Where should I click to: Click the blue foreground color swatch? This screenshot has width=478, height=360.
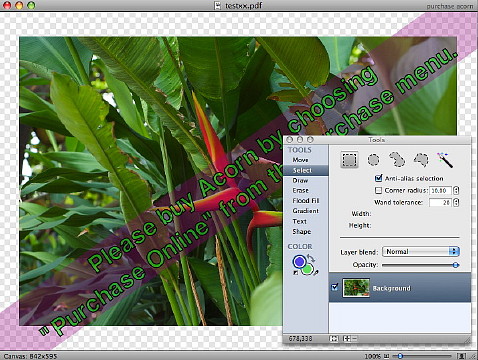click(x=299, y=262)
